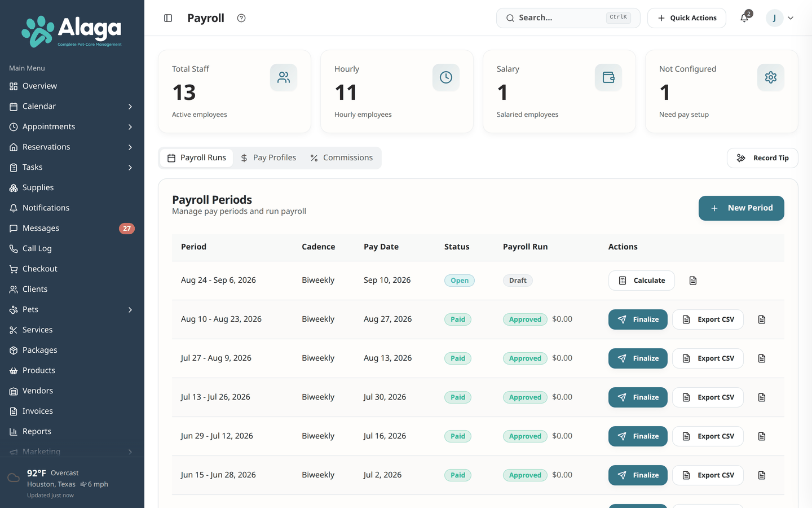Expand the Pets menu chevron
The height and width of the screenshot is (508, 812).
pos(130,310)
